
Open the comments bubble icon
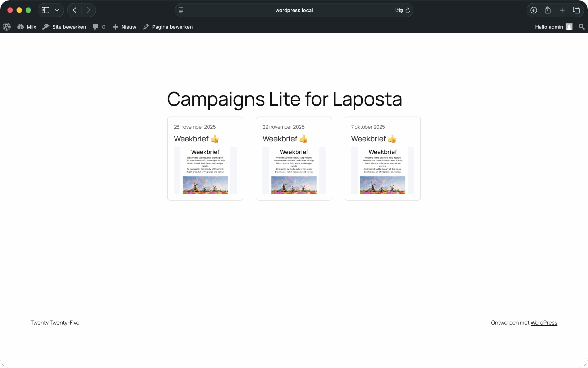point(96,27)
